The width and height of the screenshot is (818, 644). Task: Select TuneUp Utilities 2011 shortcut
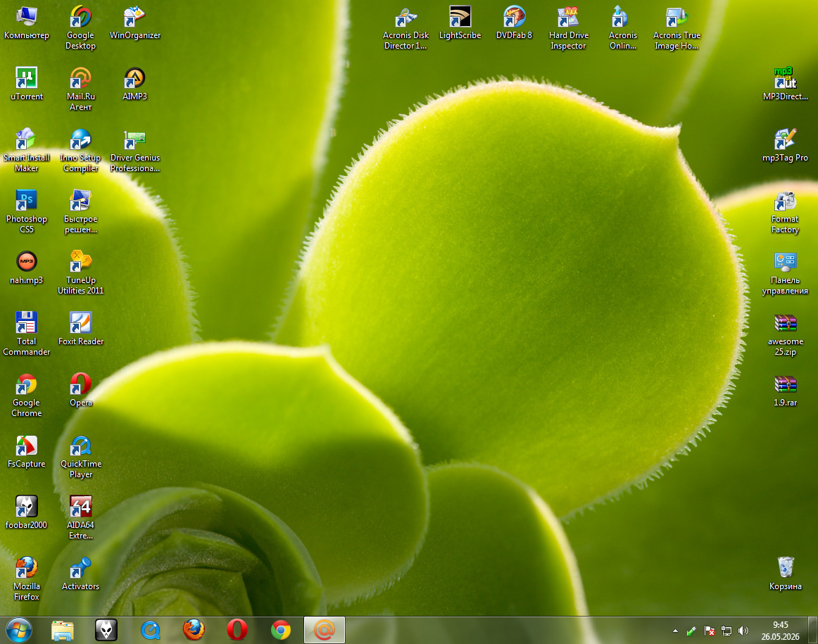click(80, 272)
